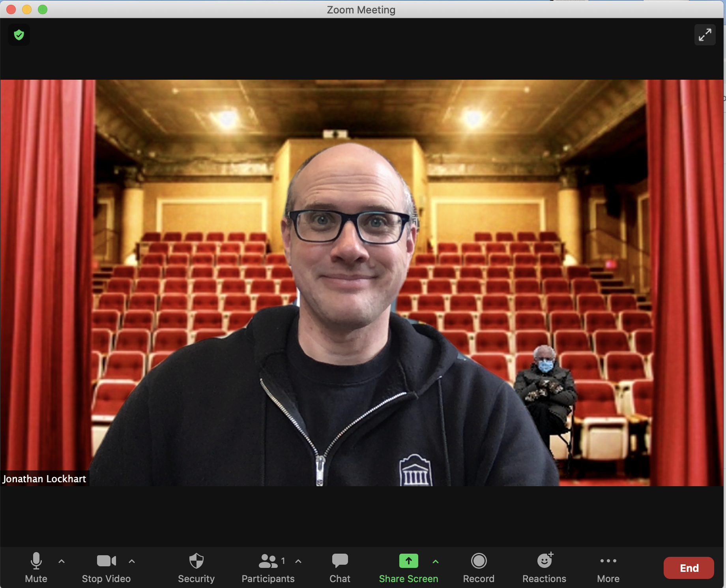Start recording with the Record button

tap(479, 567)
